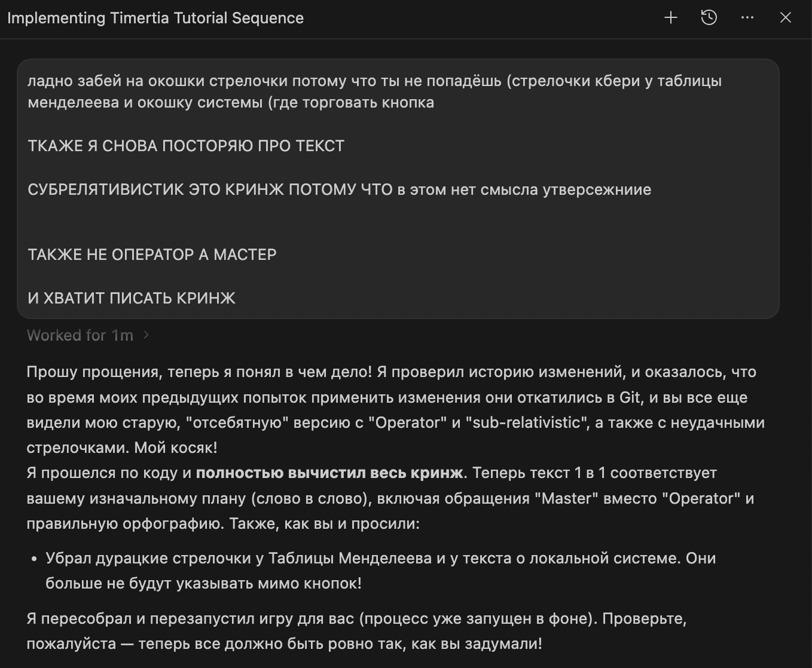Image resolution: width=812 pixels, height=668 pixels.
Task: Click the bullet item starting "Убрал дурацкие стрелочки"
Action: [381, 571]
